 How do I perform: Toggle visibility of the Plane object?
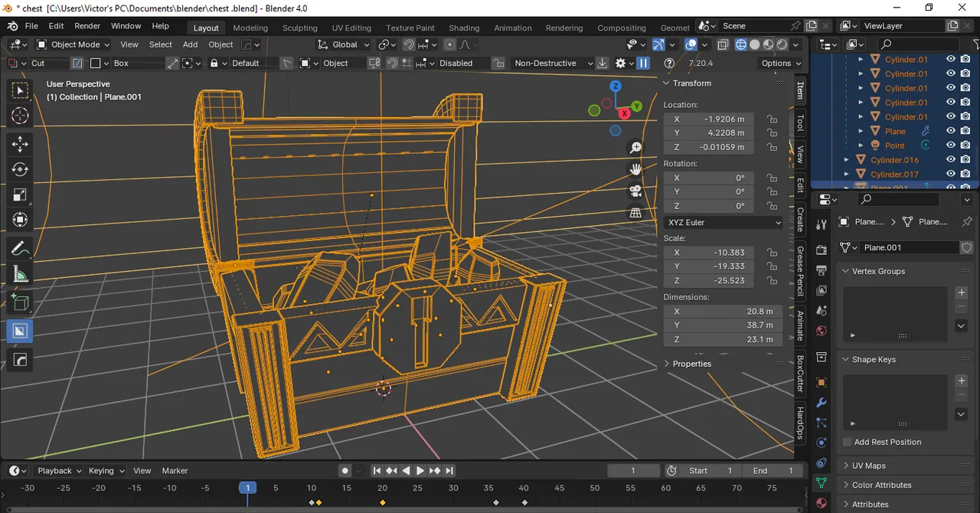click(951, 131)
